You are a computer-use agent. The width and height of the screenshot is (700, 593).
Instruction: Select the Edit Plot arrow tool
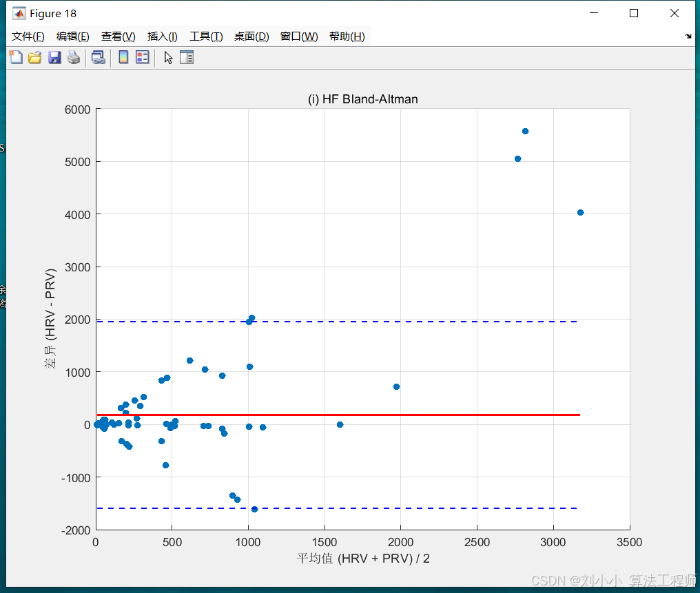(x=168, y=58)
